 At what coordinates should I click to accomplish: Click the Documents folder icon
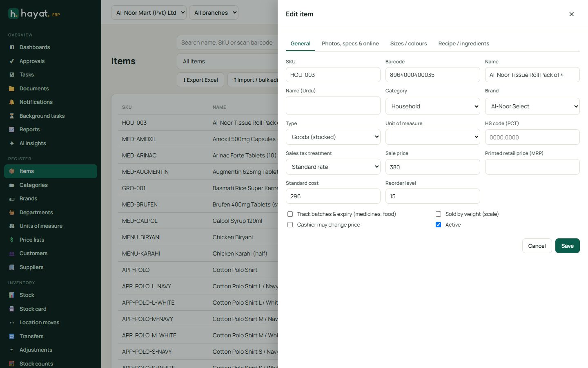(x=12, y=89)
